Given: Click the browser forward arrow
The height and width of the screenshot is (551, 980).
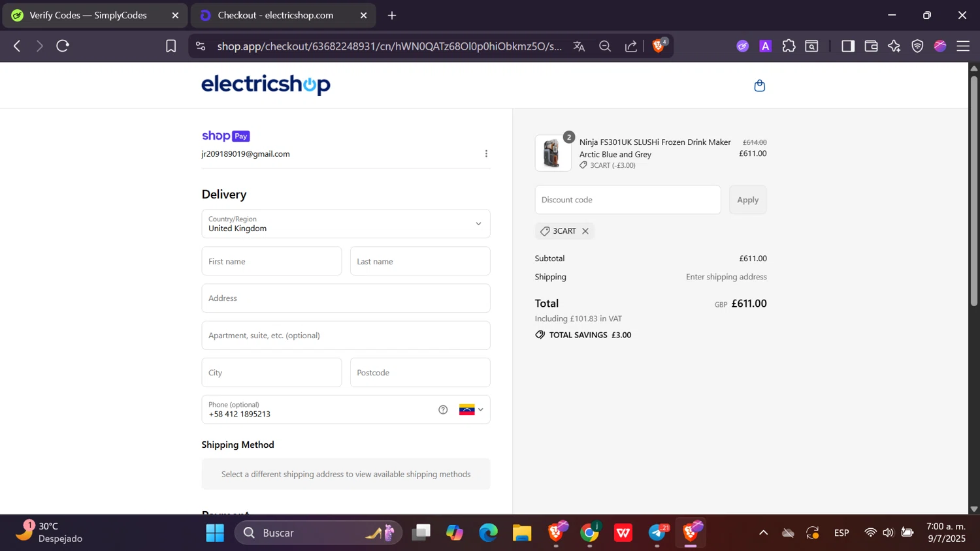Looking at the screenshot, I should click(40, 46).
